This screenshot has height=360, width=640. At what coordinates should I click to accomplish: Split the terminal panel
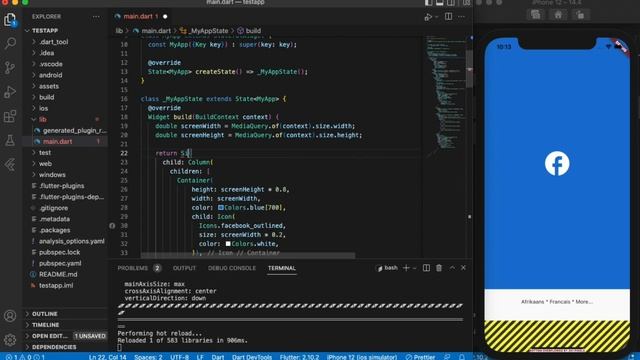426,268
